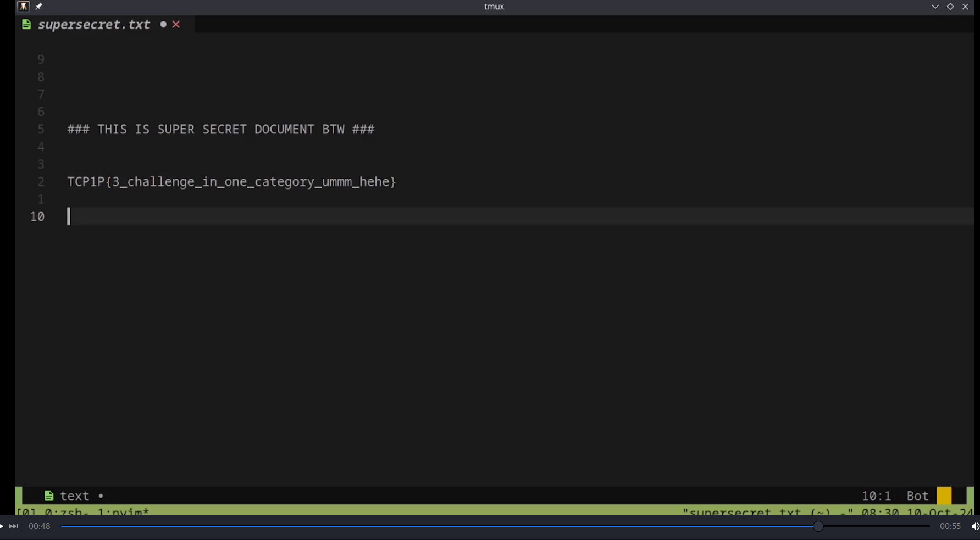Click the 'text' filetype label in statusline

pos(74,496)
